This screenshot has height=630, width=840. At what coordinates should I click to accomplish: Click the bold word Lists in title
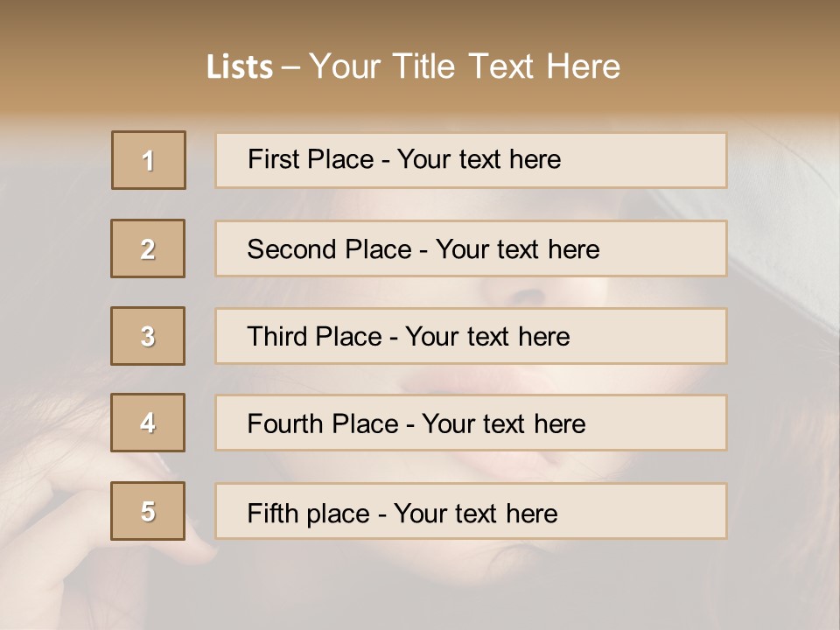[x=240, y=67]
